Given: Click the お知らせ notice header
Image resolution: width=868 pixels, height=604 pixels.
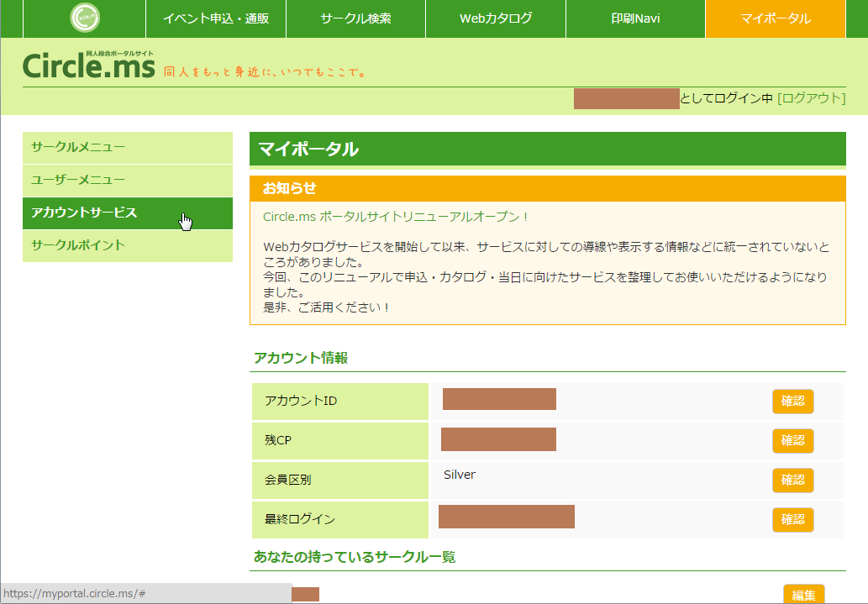Looking at the screenshot, I should (x=548, y=189).
